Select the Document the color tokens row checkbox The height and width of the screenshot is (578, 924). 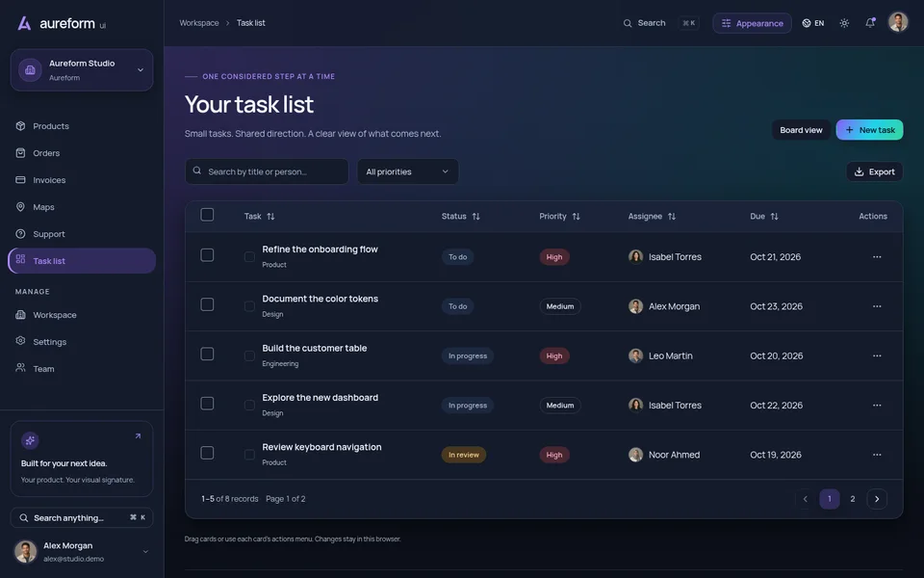[207, 304]
